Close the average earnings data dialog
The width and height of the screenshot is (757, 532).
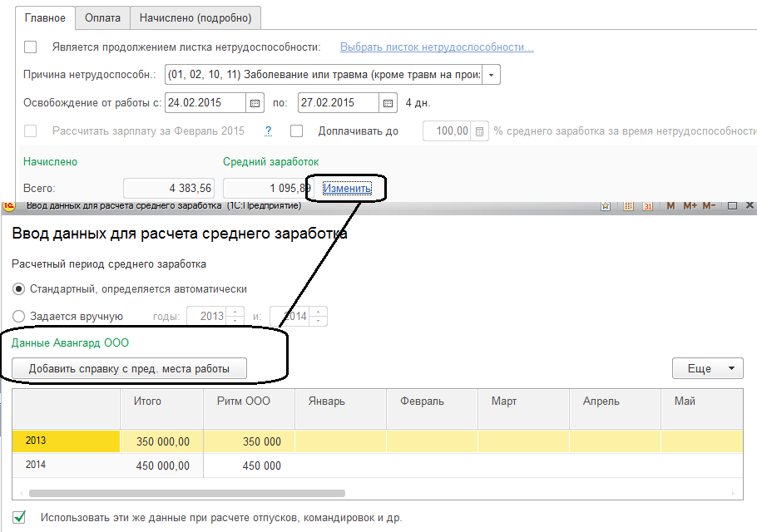click(750, 206)
